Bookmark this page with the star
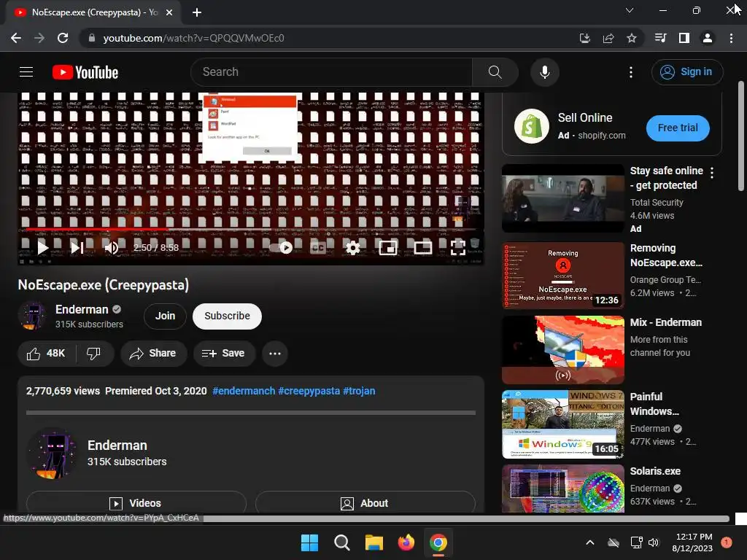The image size is (747, 560). 632,38
